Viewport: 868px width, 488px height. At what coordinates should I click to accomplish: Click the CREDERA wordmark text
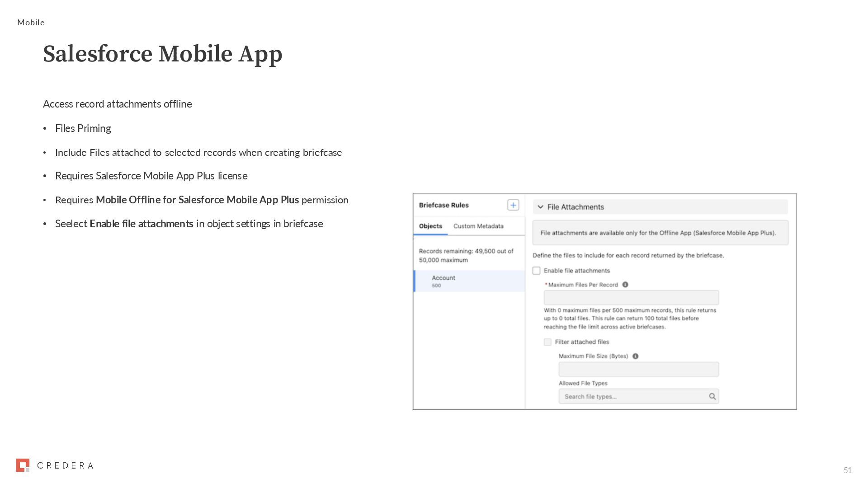pos(65,465)
